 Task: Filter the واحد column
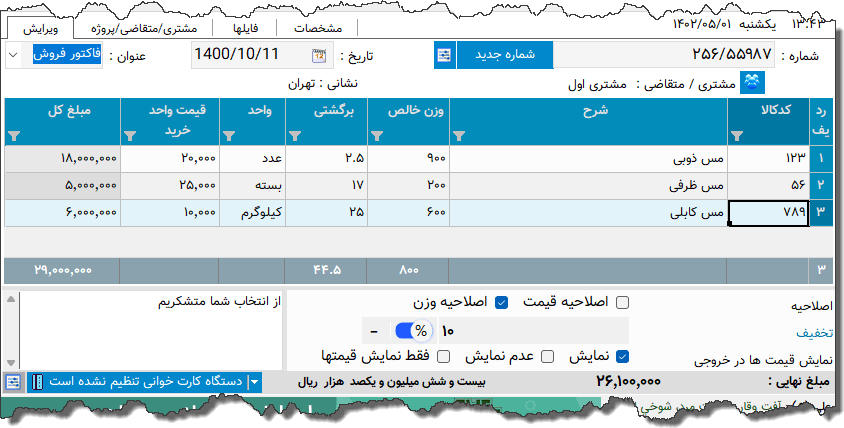coord(229,136)
